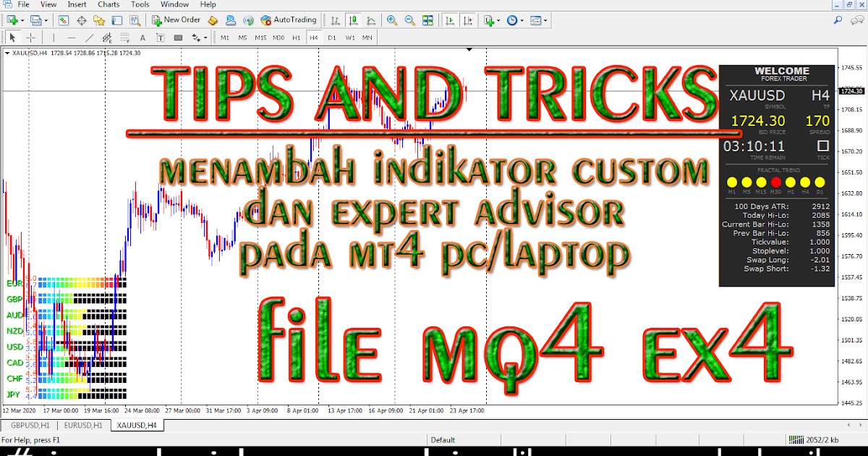Toggle Chart Shift button
This screenshot has height=456, width=868.
(x=467, y=20)
